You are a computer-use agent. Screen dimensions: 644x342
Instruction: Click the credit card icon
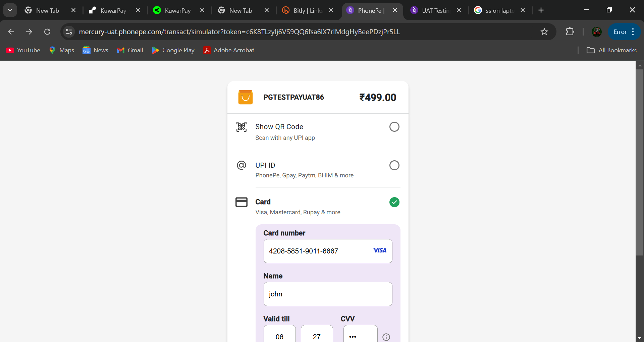click(241, 202)
